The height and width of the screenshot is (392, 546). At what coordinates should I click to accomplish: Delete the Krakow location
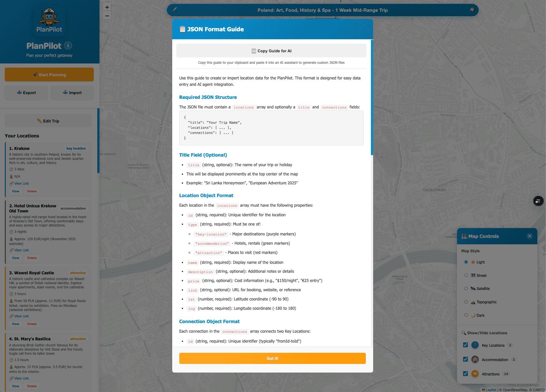[x=32, y=191]
